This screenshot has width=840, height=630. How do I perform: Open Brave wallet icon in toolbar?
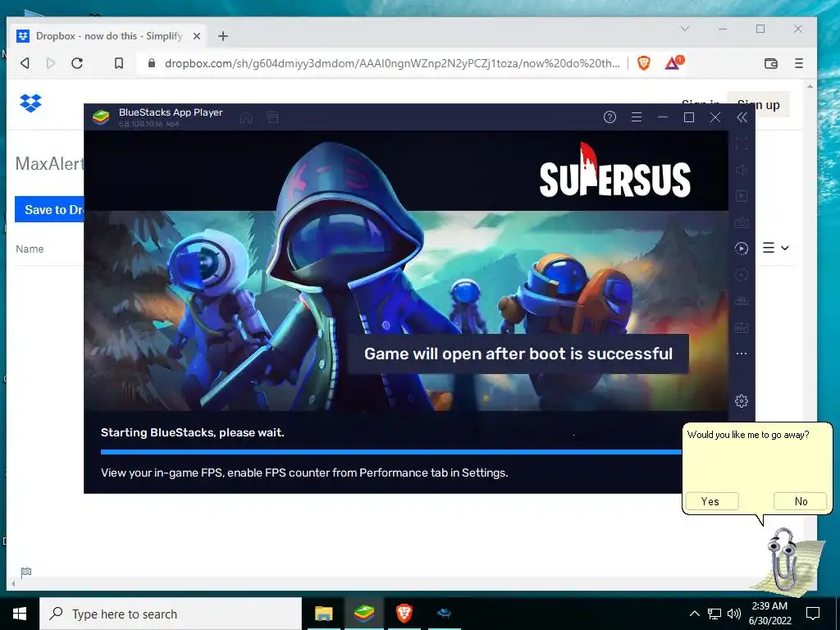[771, 63]
